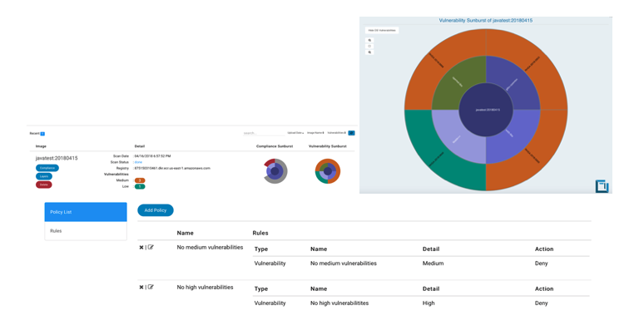Click the blue Recent count badge

click(42, 134)
